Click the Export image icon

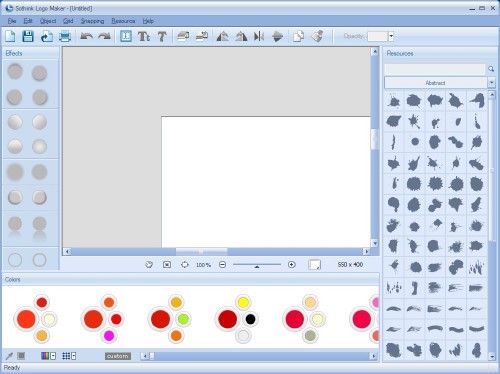pos(46,36)
